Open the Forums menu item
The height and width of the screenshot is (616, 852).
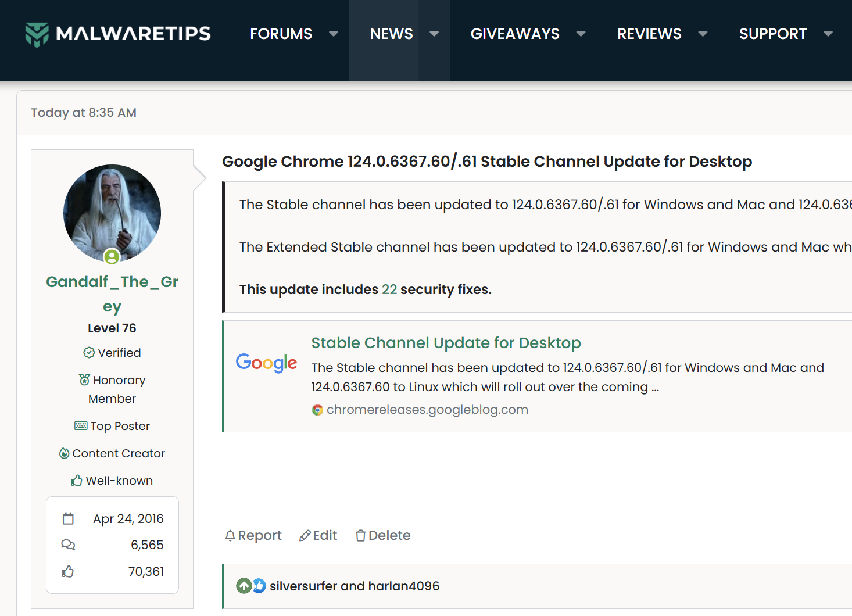(281, 34)
